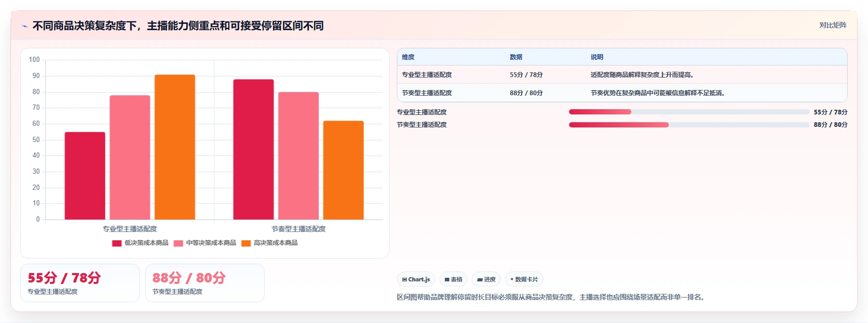Toggle 高决策成本商品 legend item

coord(269,243)
